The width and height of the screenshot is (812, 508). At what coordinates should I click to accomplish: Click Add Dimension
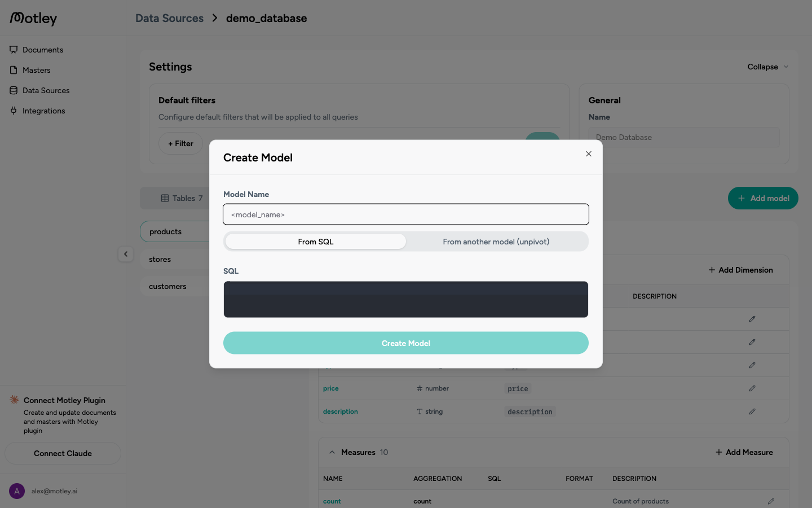coord(740,270)
